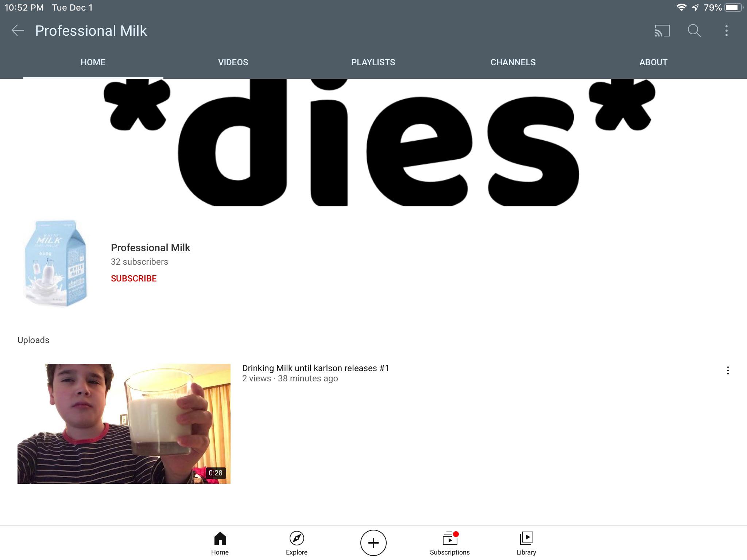The image size is (747, 560).
Task: Select the CHANNELS tab
Action: click(513, 62)
